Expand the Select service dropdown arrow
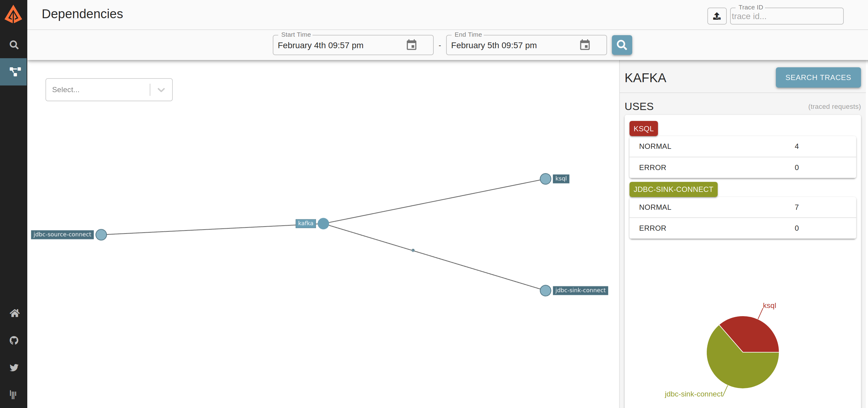This screenshot has width=868, height=408. click(x=161, y=90)
